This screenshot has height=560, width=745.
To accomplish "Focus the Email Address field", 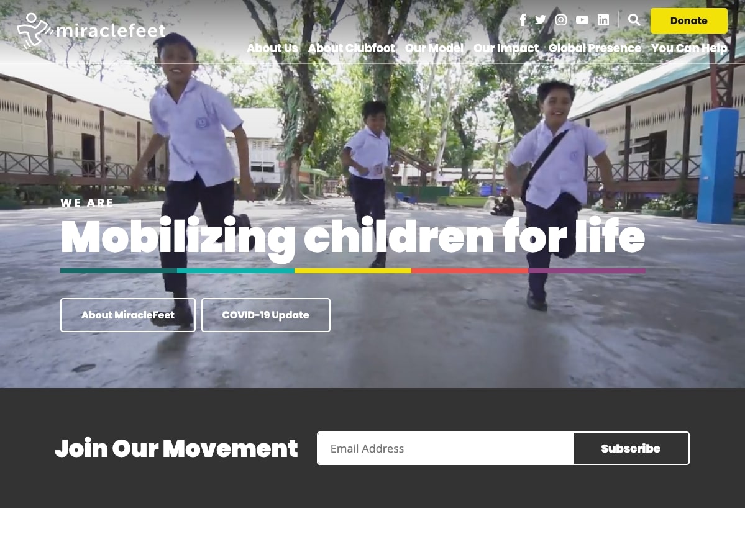I will coord(445,448).
